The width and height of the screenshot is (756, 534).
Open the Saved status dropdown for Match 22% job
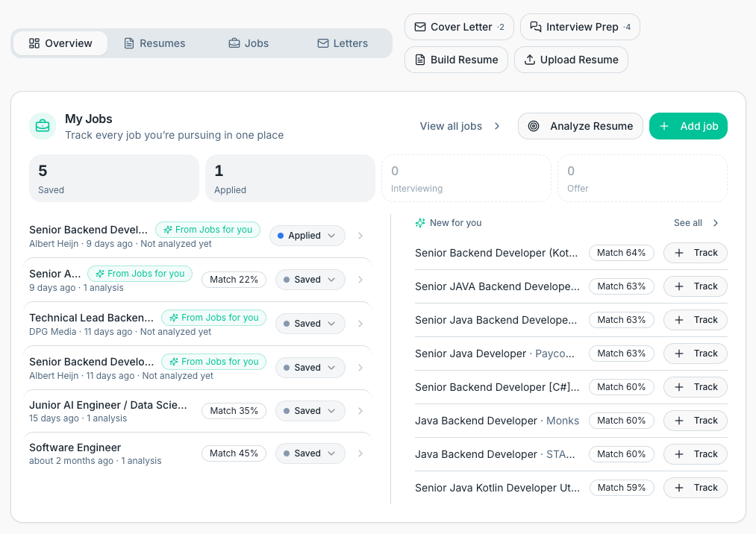(x=310, y=280)
